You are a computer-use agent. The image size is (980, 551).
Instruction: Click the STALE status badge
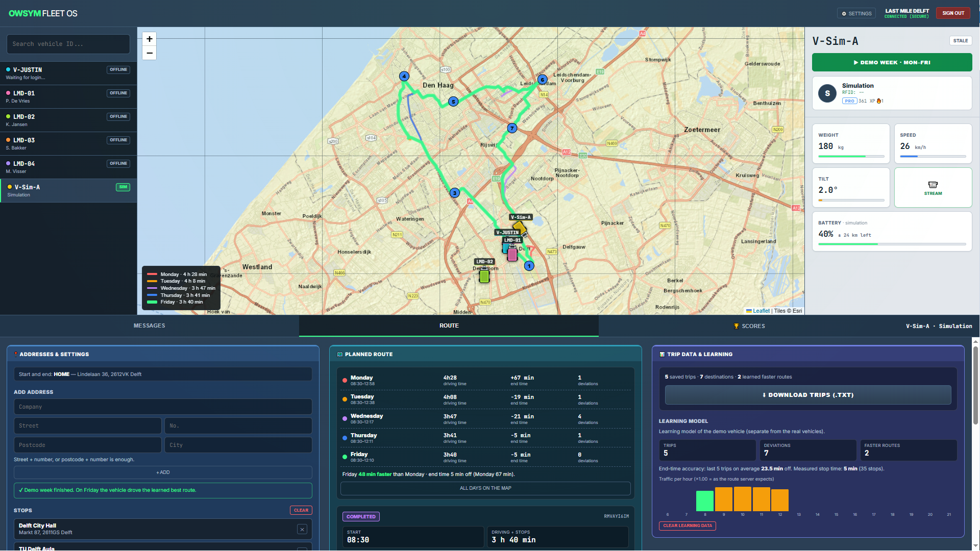coord(960,41)
